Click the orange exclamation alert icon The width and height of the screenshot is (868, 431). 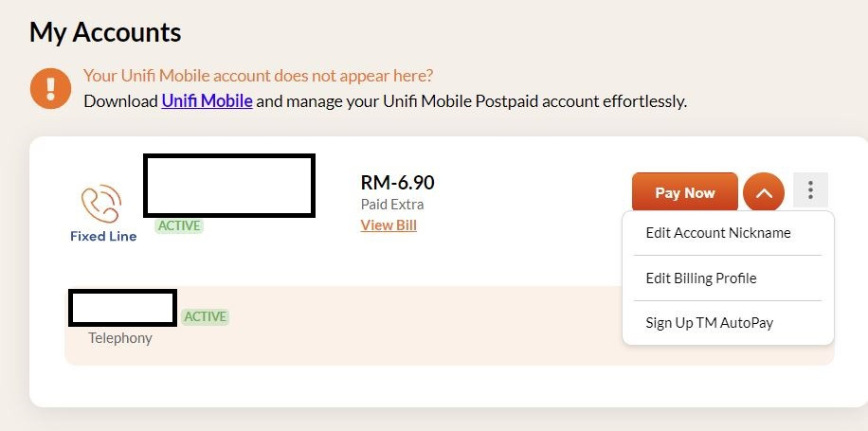click(x=50, y=88)
